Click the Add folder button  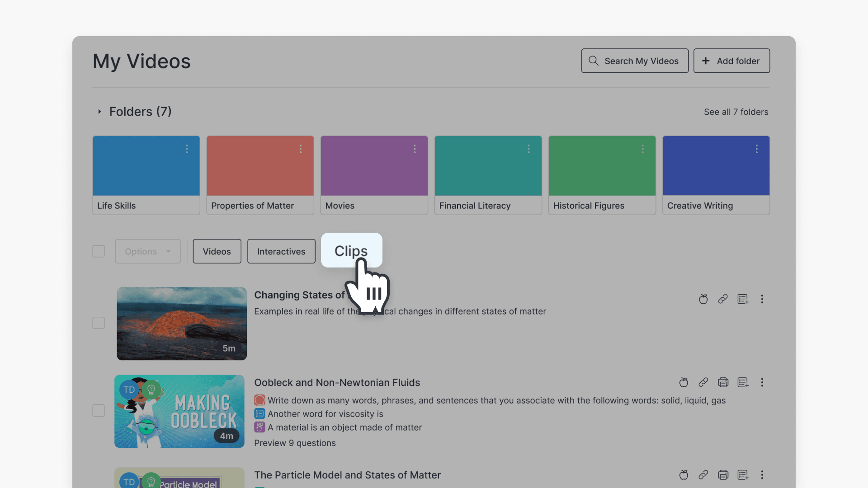pos(731,61)
